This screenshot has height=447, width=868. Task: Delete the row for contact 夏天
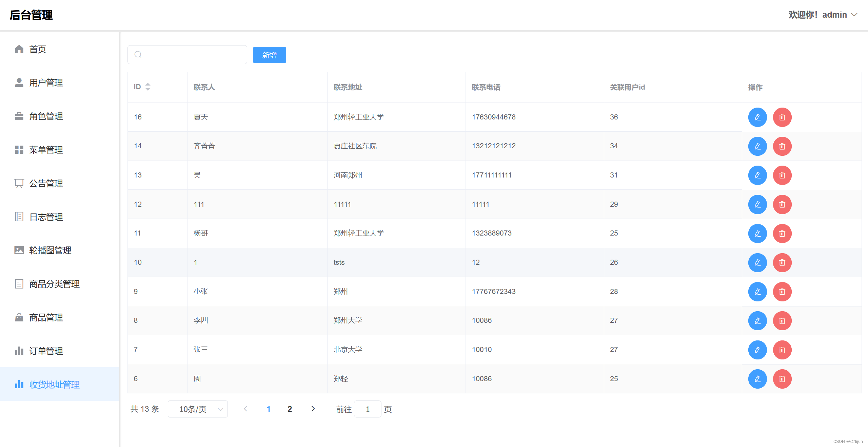[x=782, y=117]
